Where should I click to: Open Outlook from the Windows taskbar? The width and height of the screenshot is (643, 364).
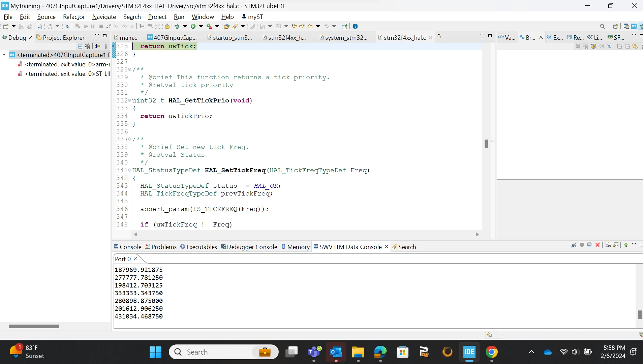click(336, 352)
